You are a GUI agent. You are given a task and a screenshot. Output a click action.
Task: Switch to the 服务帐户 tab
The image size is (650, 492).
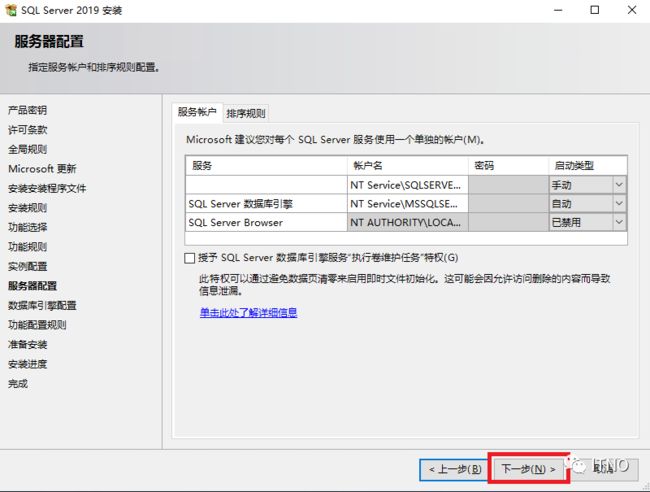tap(197, 112)
